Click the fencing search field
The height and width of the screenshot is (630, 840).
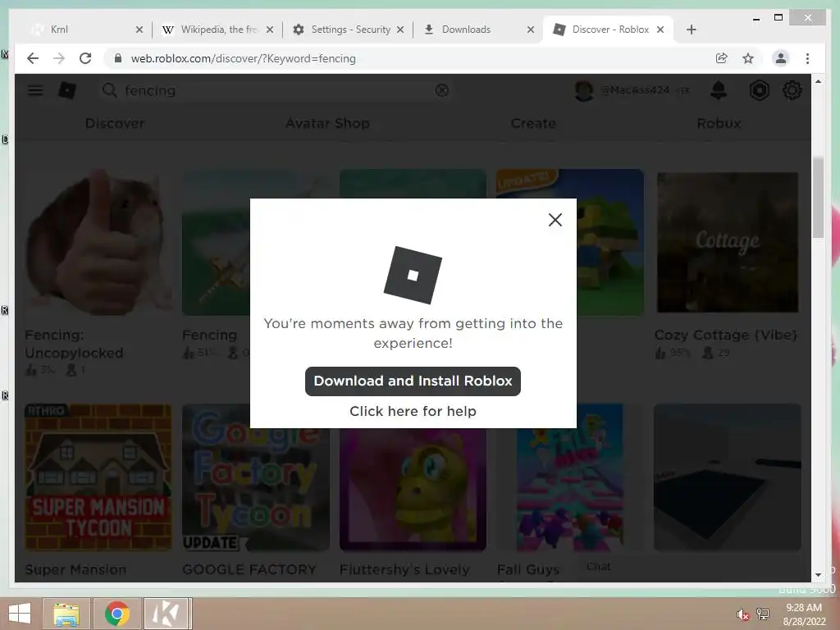[x=276, y=90]
